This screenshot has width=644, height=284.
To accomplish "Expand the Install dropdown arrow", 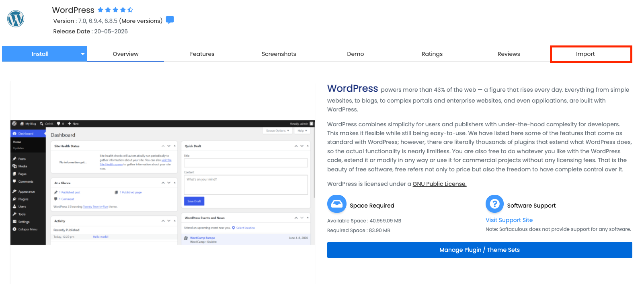I will [83, 54].
